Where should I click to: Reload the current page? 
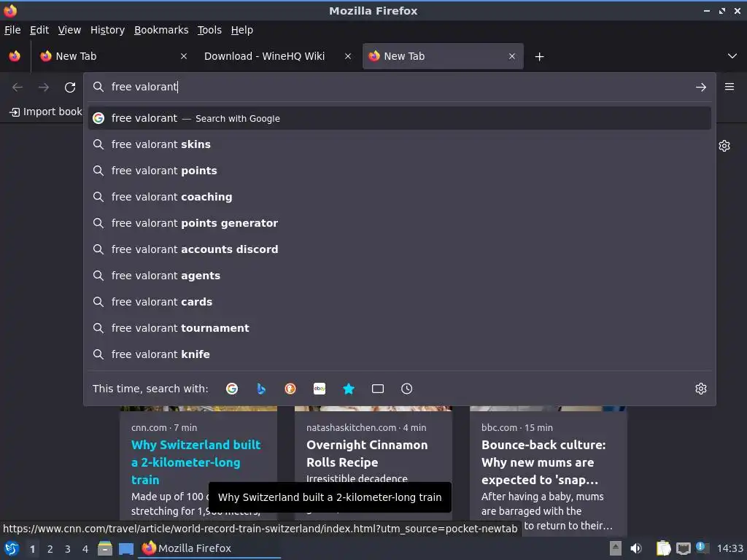tap(70, 87)
